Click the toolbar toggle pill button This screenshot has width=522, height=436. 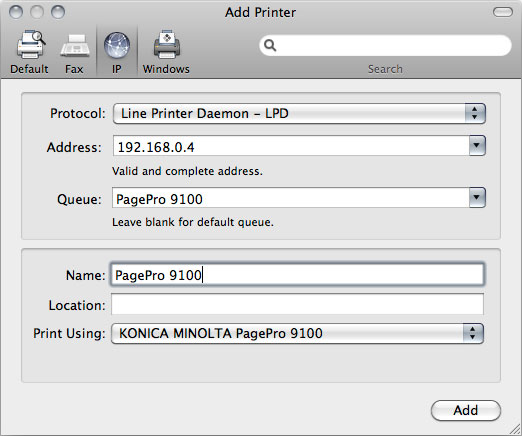tap(503, 12)
